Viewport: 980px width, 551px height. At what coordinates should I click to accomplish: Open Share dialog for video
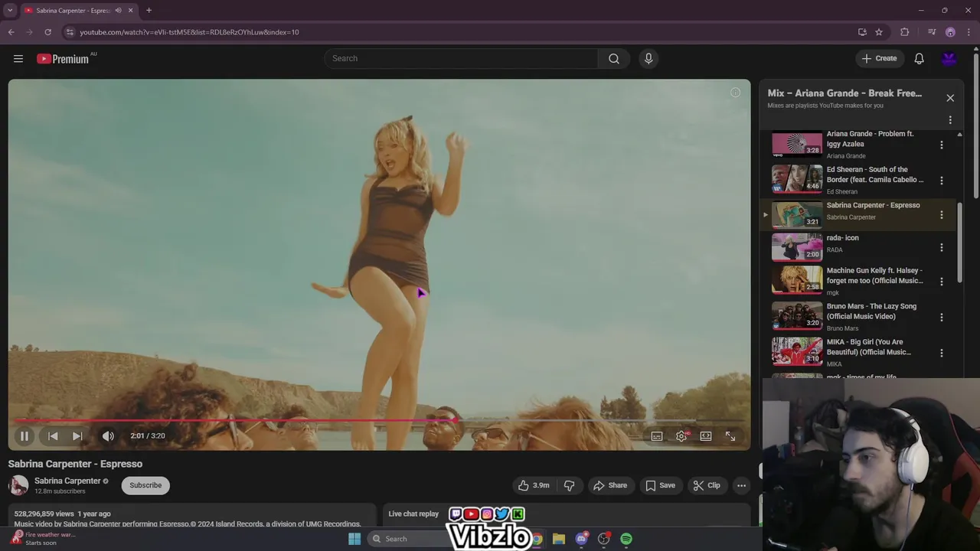click(x=610, y=485)
